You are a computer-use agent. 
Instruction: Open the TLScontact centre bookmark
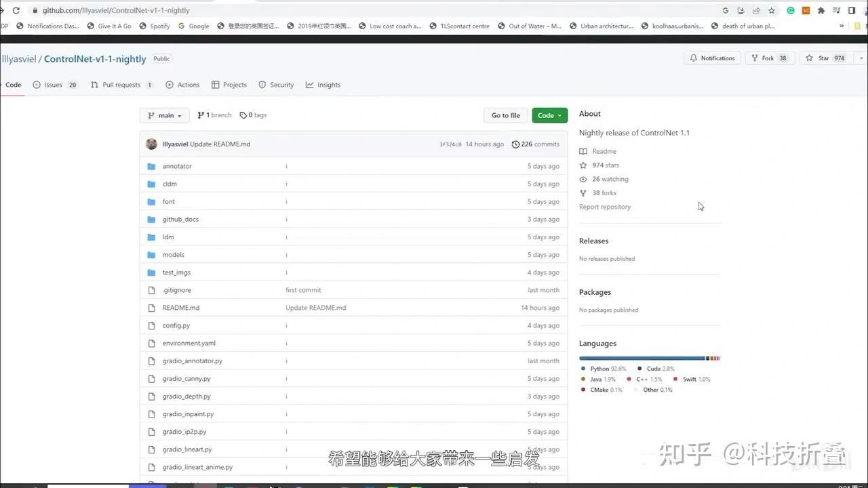[460, 26]
